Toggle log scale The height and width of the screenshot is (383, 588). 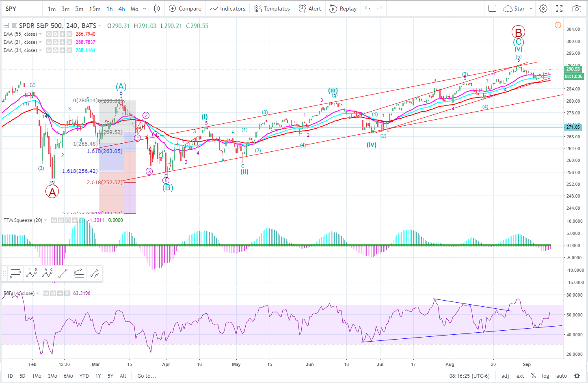point(545,376)
